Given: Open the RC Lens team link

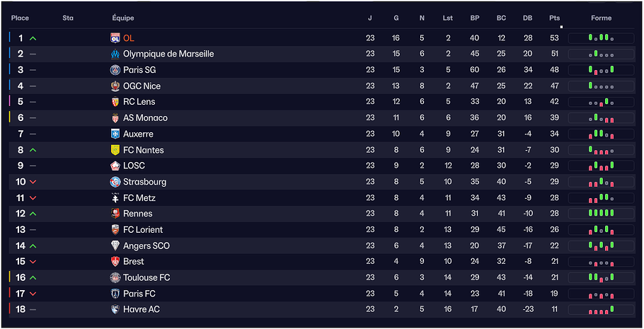Looking at the screenshot, I should tap(139, 102).
